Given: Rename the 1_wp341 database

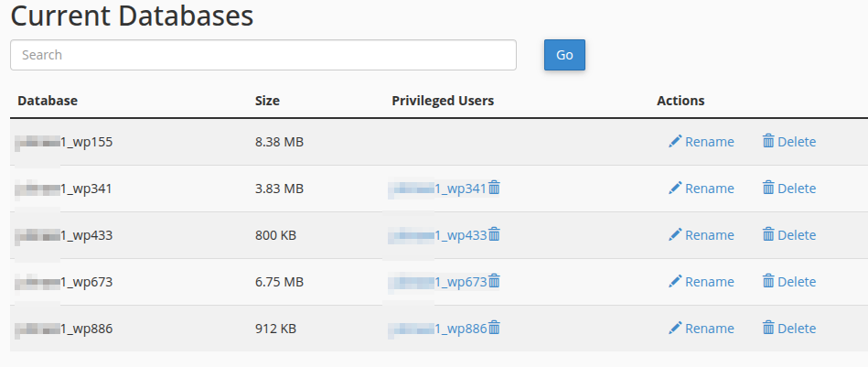Looking at the screenshot, I should [702, 189].
